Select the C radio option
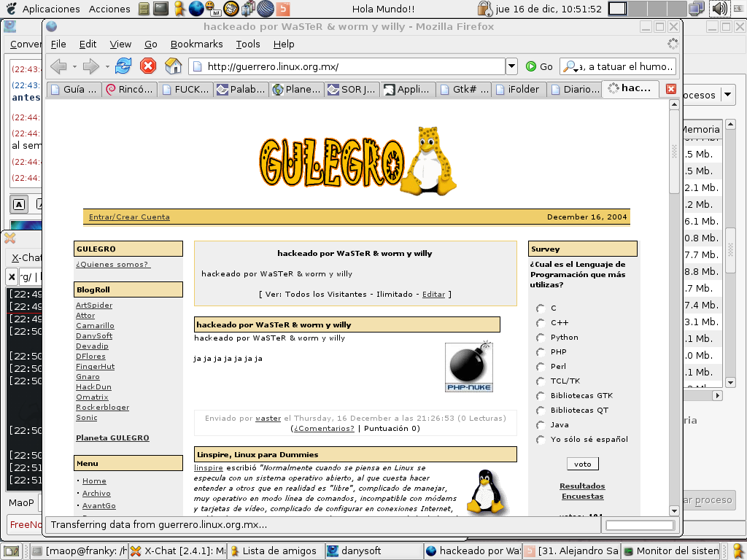The width and height of the screenshot is (747, 560). pos(541,308)
